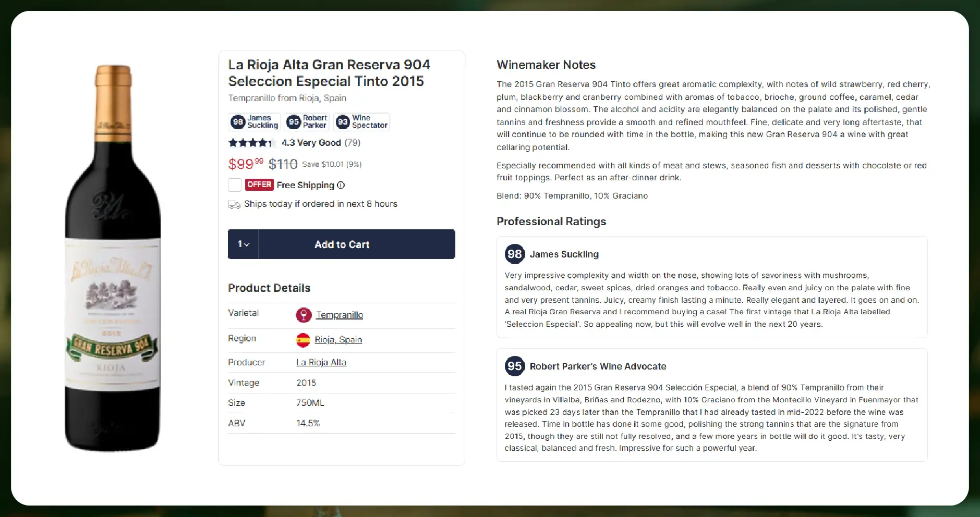
Task: Click the fifth star in the rating row
Action: tap(273, 142)
